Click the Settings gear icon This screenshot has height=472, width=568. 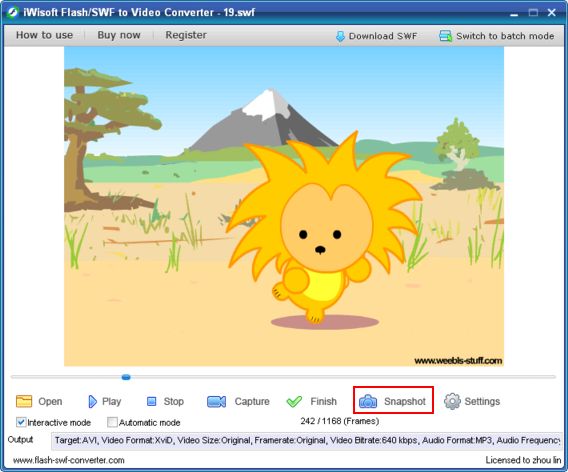[x=452, y=401]
